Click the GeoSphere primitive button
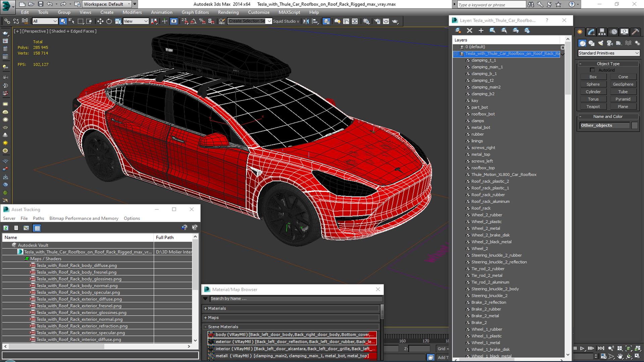This screenshot has height=362, width=644. point(623,84)
